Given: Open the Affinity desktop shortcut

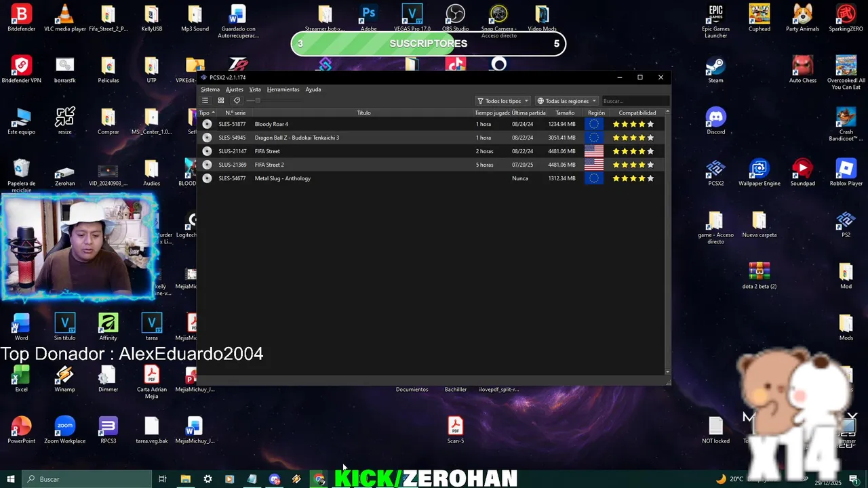Looking at the screenshot, I should point(108,327).
